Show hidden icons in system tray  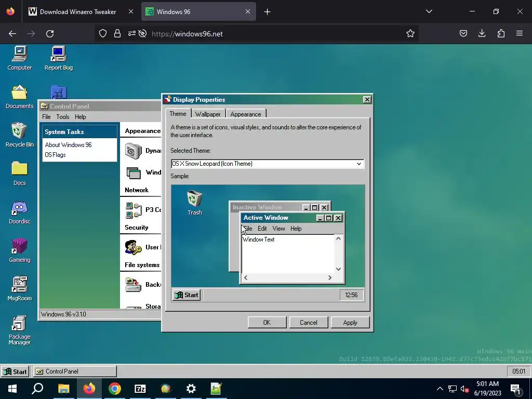click(440, 389)
